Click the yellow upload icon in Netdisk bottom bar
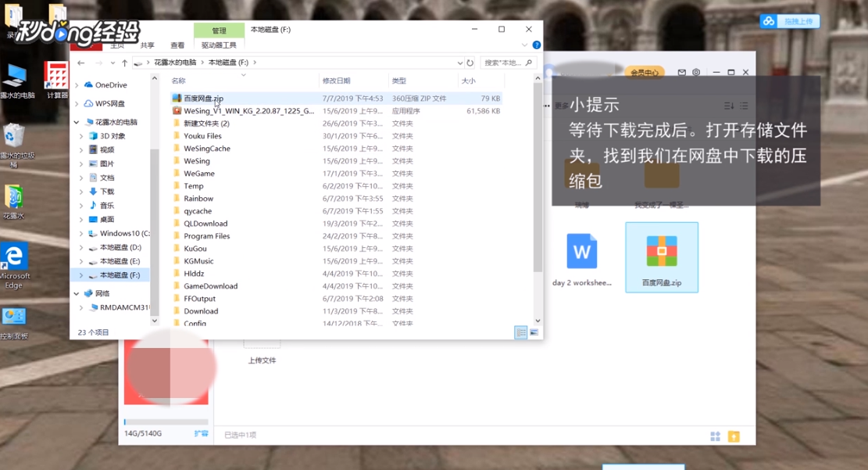 coord(734,436)
